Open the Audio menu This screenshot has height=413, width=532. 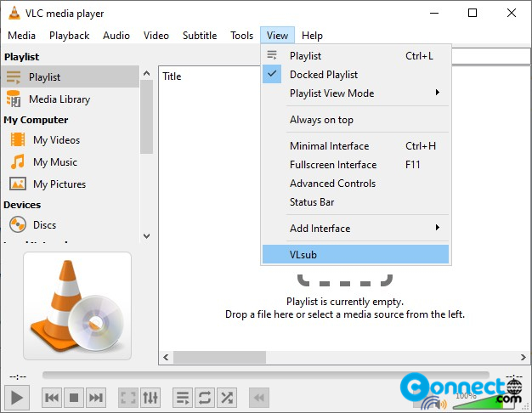pyautogui.click(x=116, y=36)
